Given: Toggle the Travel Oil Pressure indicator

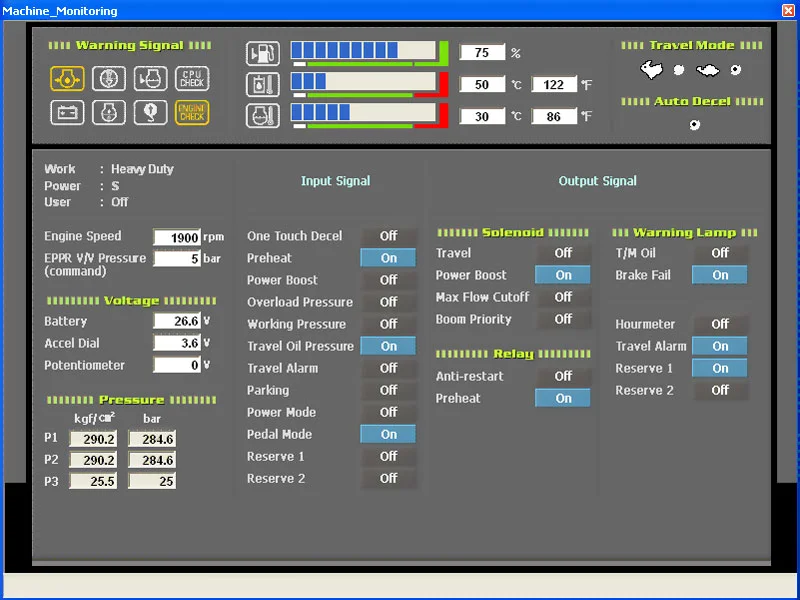Looking at the screenshot, I should pyautogui.click(x=388, y=346).
